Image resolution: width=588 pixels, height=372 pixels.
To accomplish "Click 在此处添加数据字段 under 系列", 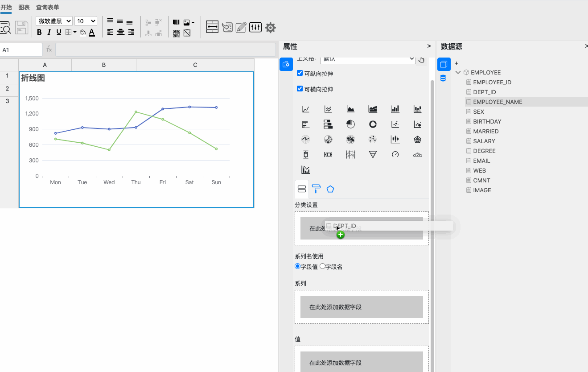I will point(362,307).
